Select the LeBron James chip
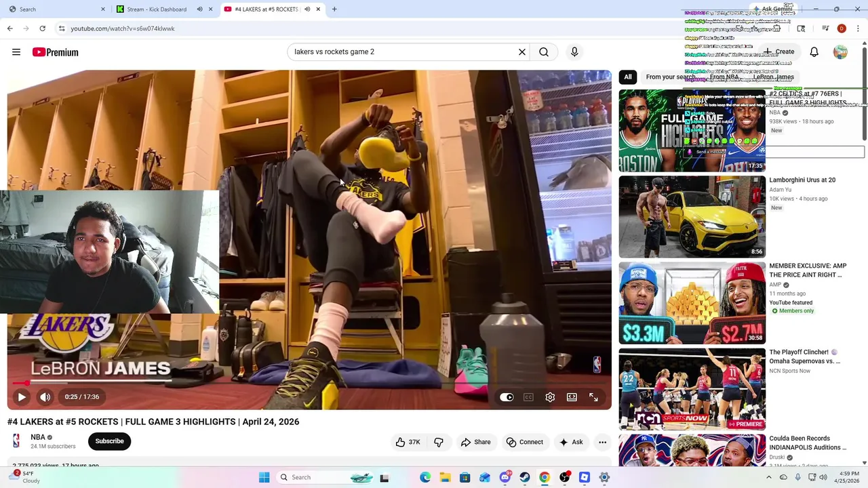The width and height of the screenshot is (868, 488). (x=773, y=77)
